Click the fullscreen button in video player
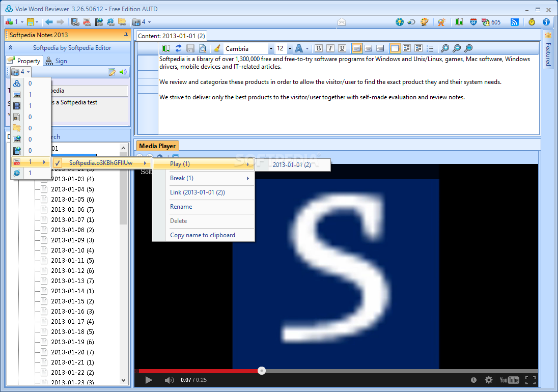Screen dimensions: 558x392 (530, 380)
